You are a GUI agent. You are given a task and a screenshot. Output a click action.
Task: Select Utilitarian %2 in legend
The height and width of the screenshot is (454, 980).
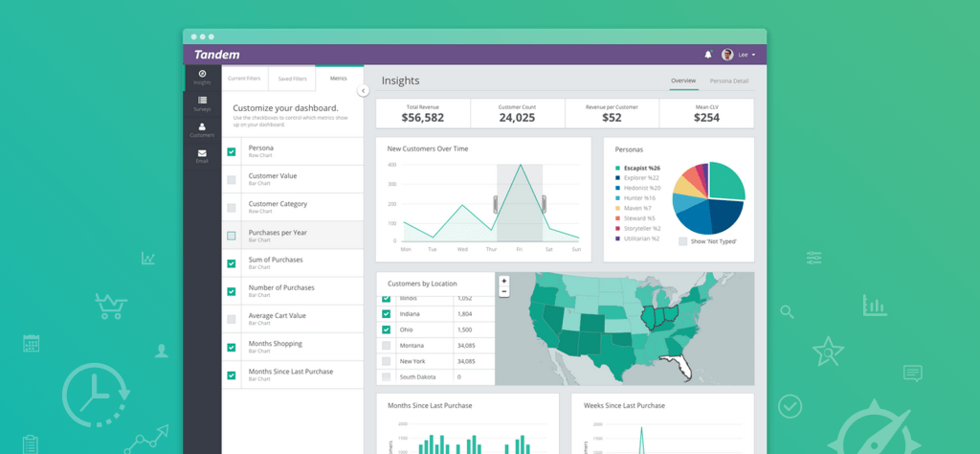pyautogui.click(x=641, y=238)
